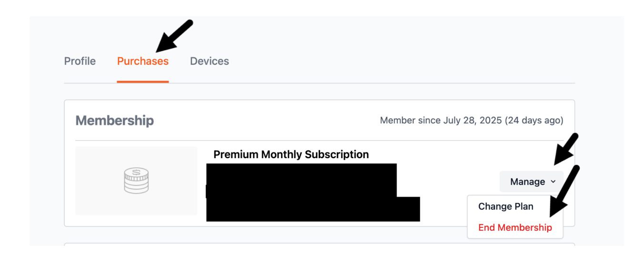Select Change Plan from Manage menu
This screenshot has width=644, height=264.
505,207
